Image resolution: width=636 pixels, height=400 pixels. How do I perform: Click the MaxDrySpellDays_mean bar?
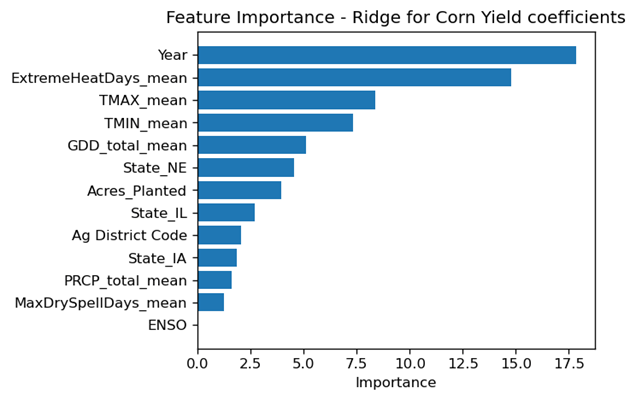pyautogui.click(x=210, y=302)
